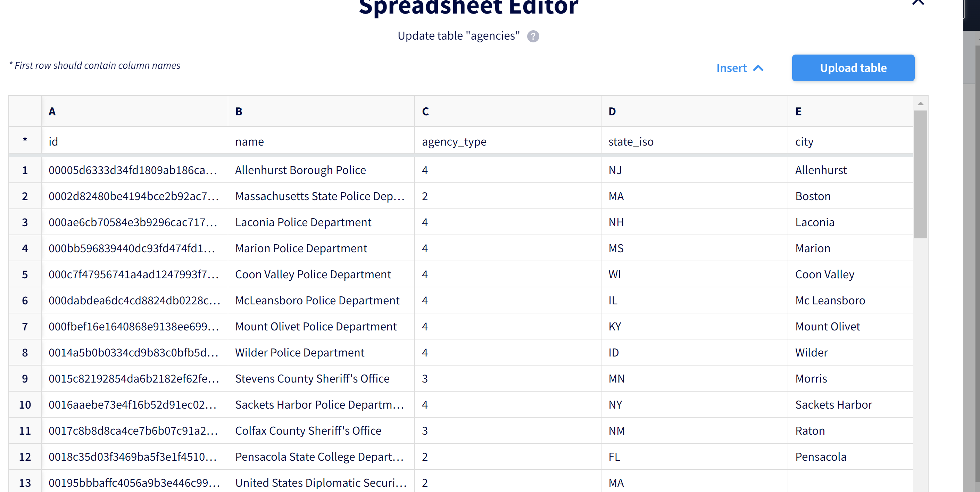This screenshot has width=980, height=492.
Task: Select column A header
Action: tap(135, 111)
